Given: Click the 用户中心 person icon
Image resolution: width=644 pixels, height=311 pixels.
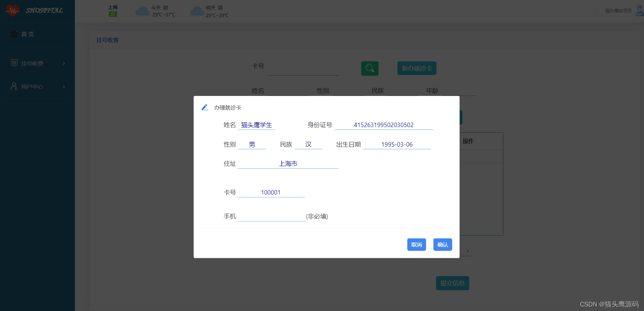Looking at the screenshot, I should coord(14,86).
